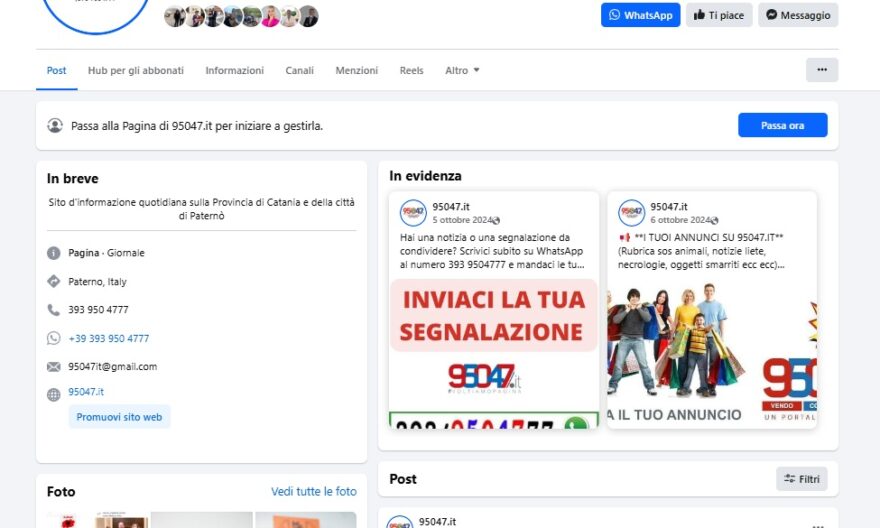The image size is (880, 528).
Task: Like the page with Ti piace
Action: (x=719, y=15)
